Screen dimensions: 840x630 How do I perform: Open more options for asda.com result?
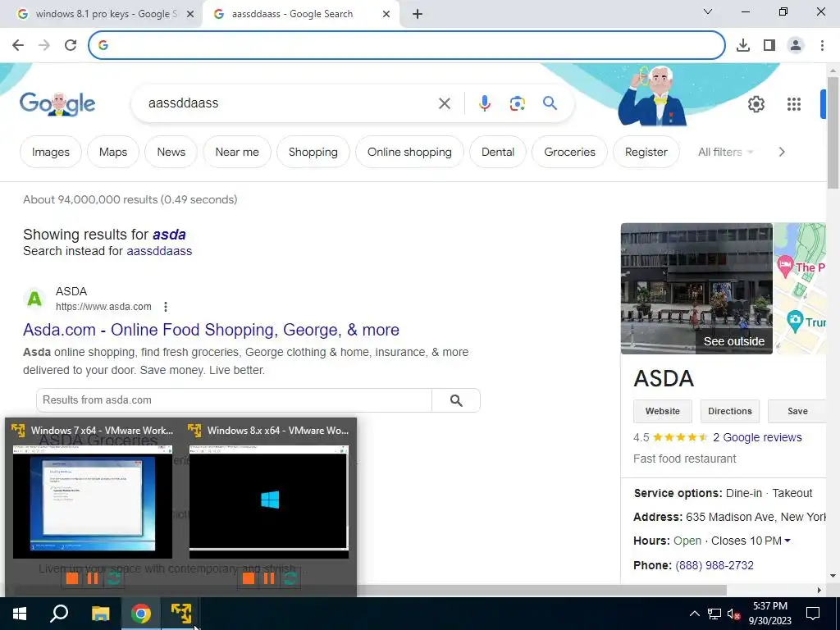pyautogui.click(x=166, y=307)
